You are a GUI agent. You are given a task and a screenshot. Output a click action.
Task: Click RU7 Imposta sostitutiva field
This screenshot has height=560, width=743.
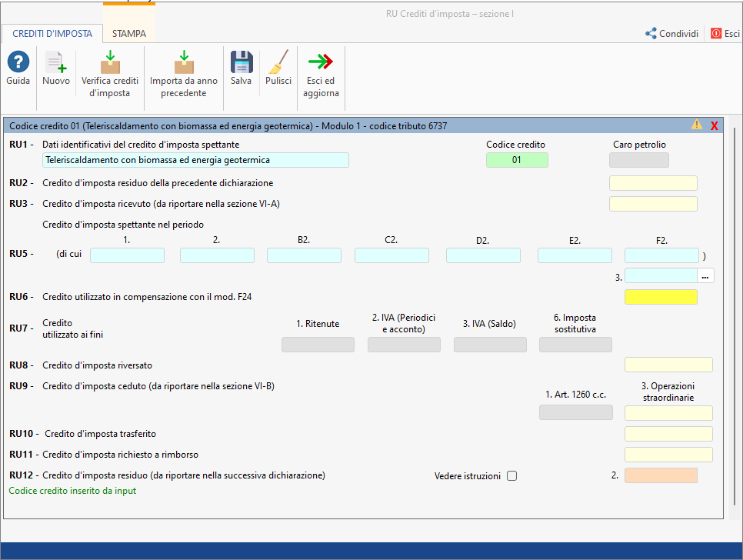[576, 345]
